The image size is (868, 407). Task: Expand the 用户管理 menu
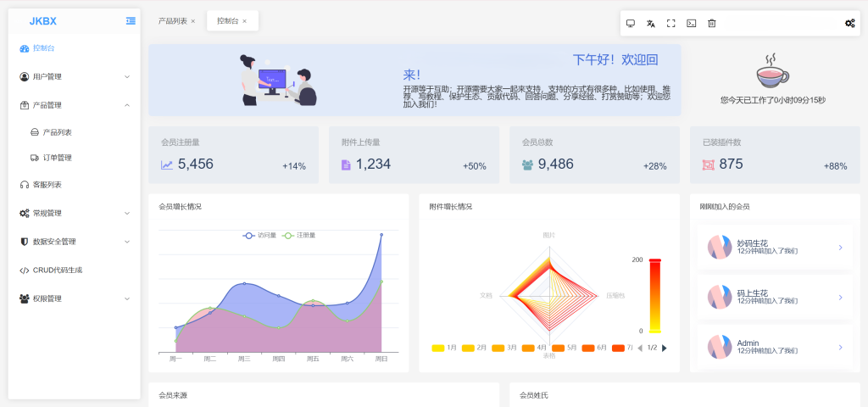pyautogui.click(x=75, y=77)
